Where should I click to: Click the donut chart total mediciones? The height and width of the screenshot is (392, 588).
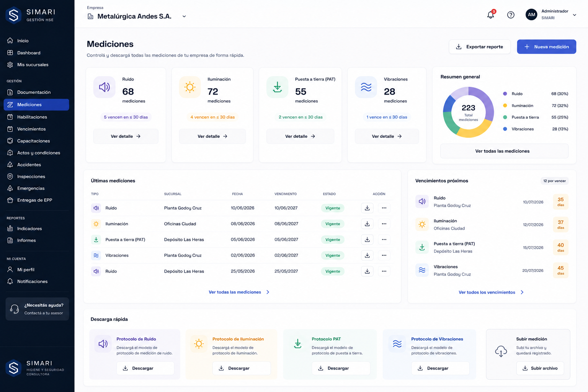pyautogui.click(x=469, y=112)
